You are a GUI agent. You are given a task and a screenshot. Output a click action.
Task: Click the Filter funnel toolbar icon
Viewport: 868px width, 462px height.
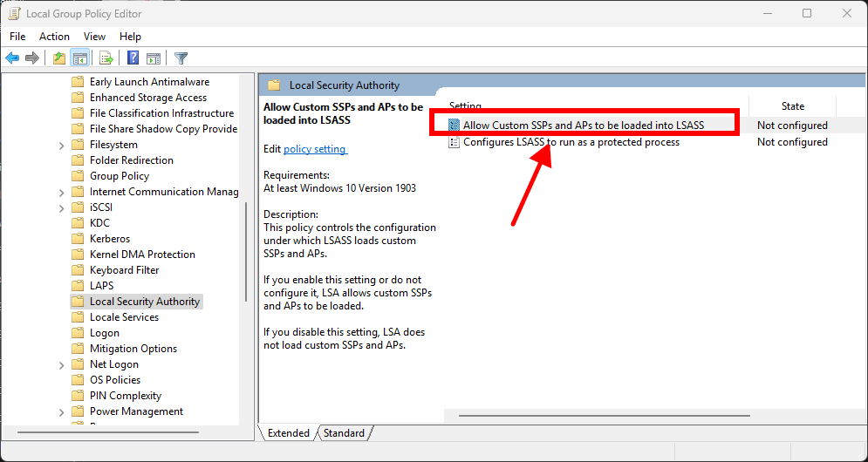(181, 58)
